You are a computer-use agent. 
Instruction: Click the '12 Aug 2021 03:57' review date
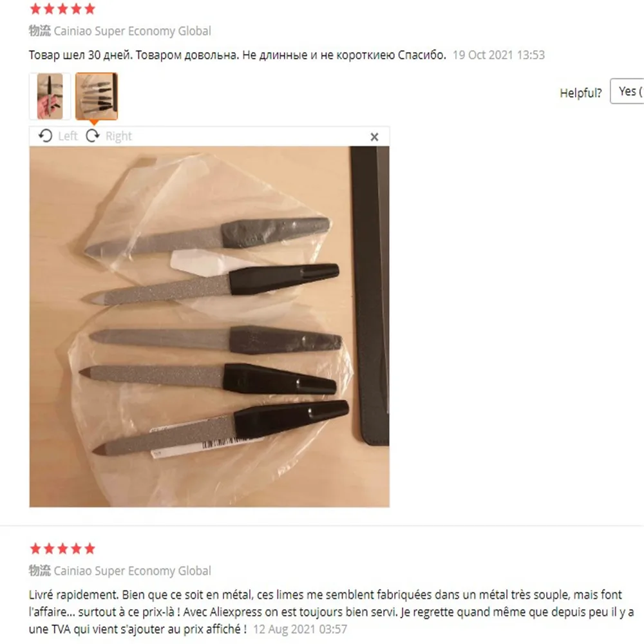pos(300,629)
